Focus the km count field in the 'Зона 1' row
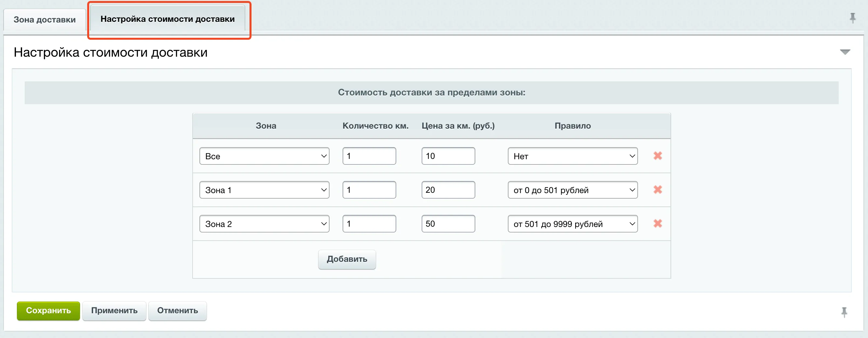 (x=369, y=190)
